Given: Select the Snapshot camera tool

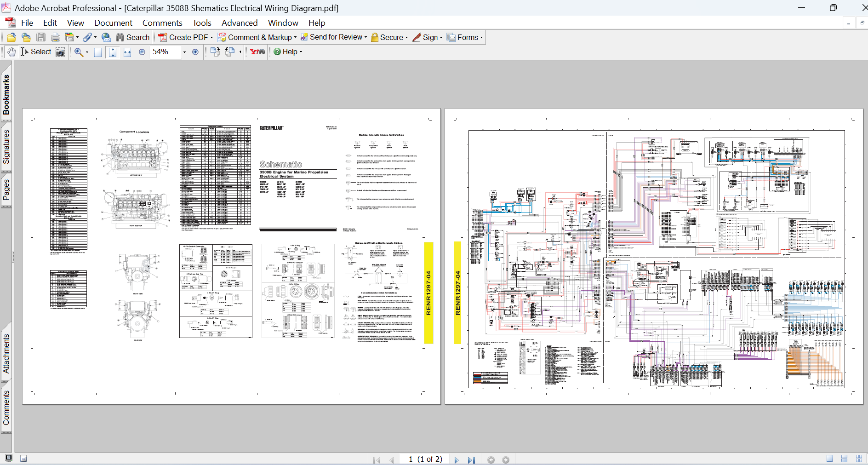Looking at the screenshot, I should tap(60, 52).
